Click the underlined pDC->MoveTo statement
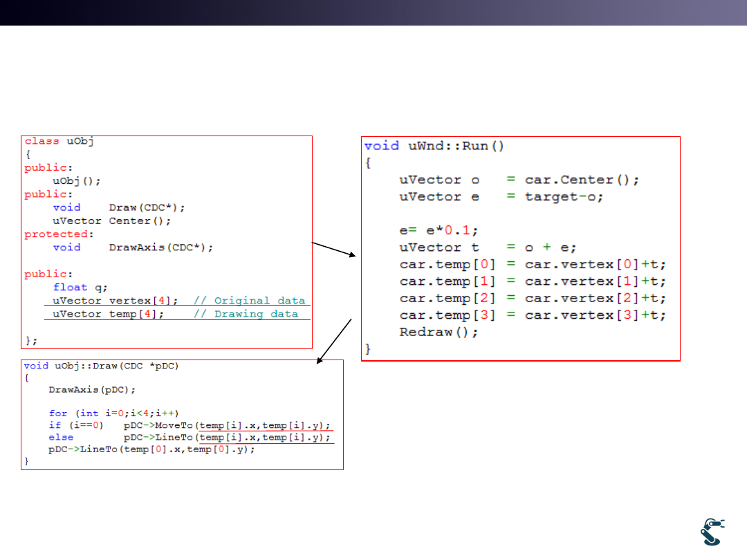Image resolution: width=747 pixels, height=560 pixels. click(x=228, y=425)
